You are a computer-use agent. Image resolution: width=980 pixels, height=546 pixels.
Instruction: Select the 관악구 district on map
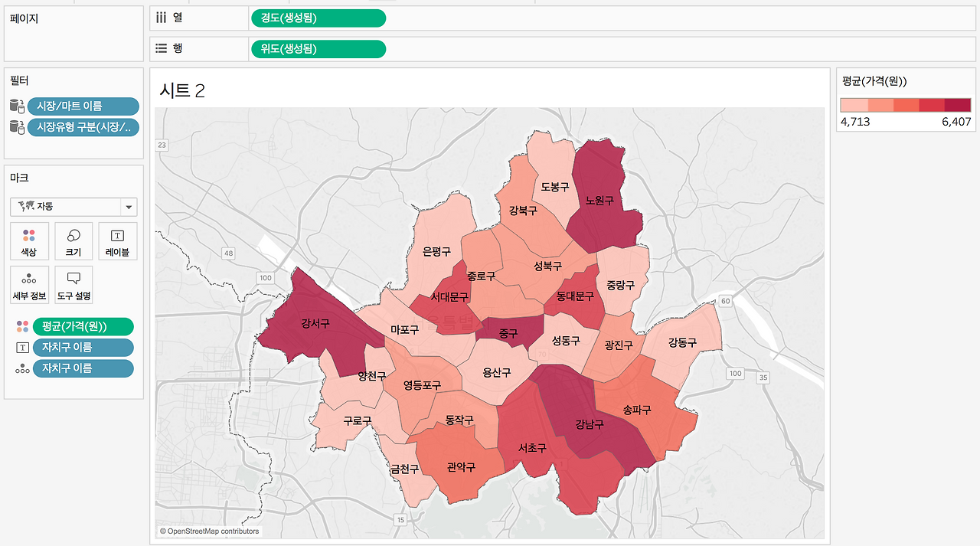tap(461, 466)
